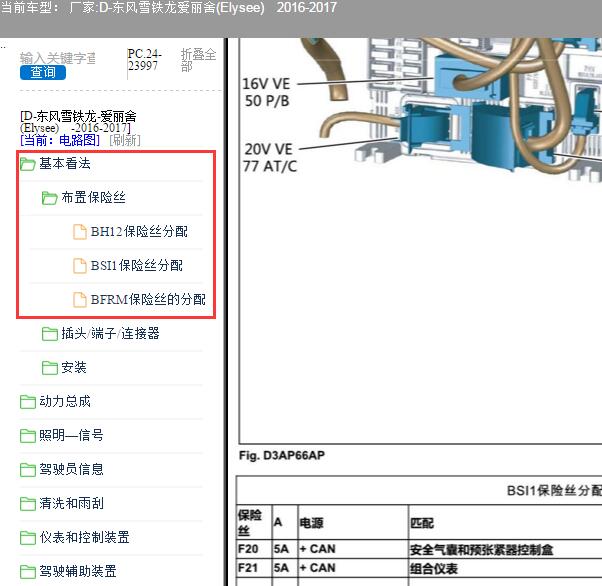Expand the 插头/端子/连接器 folder icon
Viewport: 602px width, 586px height.
(x=50, y=334)
